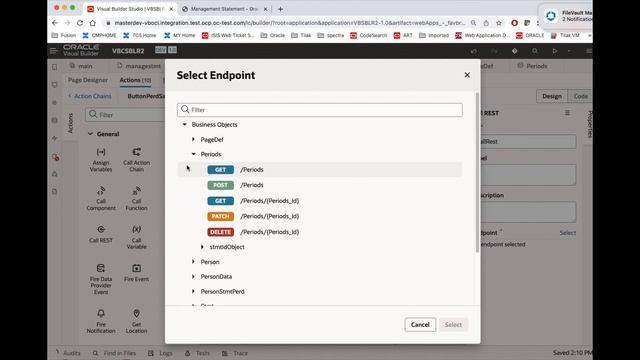640x360 pixels.
Task: Expand the PersonStmtPerd node
Action: 193,291
